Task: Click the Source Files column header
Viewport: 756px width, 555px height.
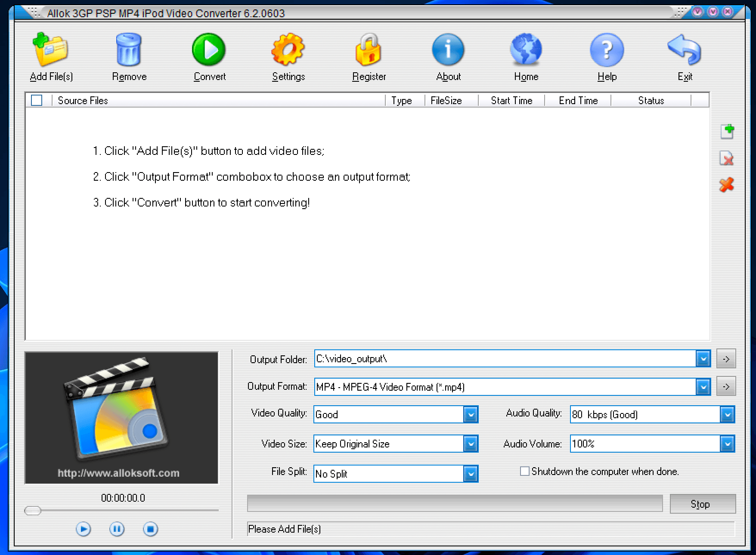Action: (x=218, y=100)
